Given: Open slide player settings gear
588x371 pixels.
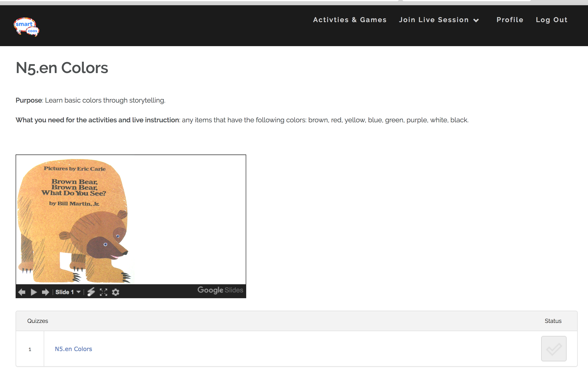Looking at the screenshot, I should click(x=116, y=292).
